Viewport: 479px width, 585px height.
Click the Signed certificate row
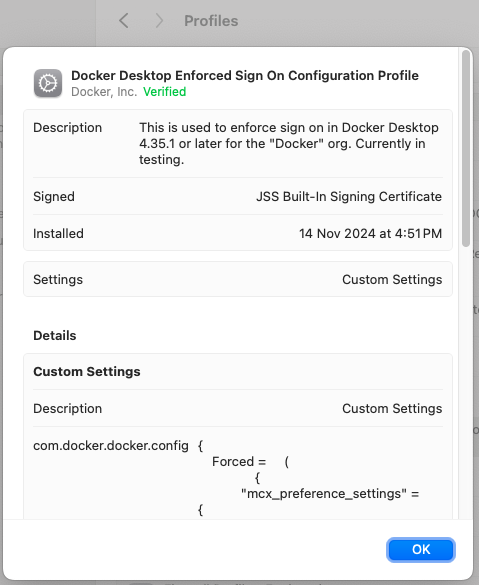(x=238, y=196)
